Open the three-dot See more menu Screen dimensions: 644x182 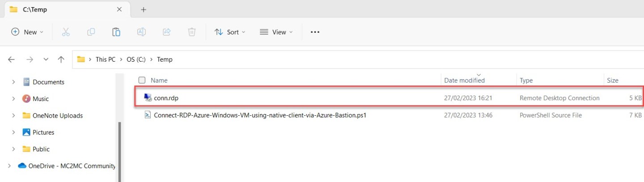(x=315, y=32)
